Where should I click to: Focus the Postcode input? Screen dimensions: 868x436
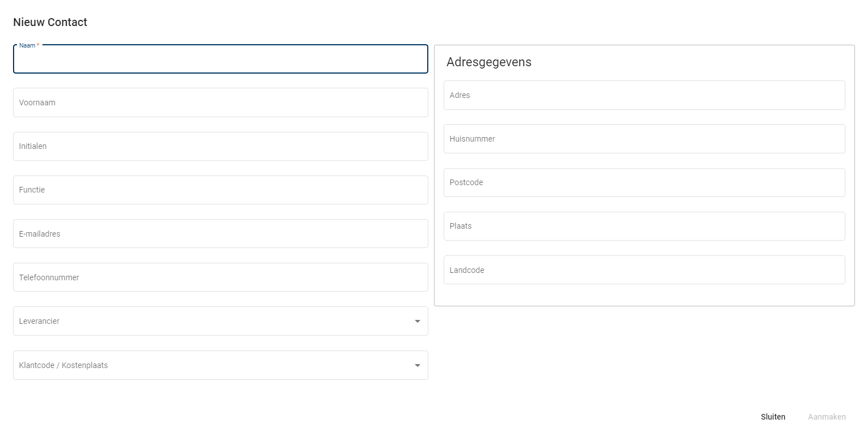pyautogui.click(x=644, y=183)
